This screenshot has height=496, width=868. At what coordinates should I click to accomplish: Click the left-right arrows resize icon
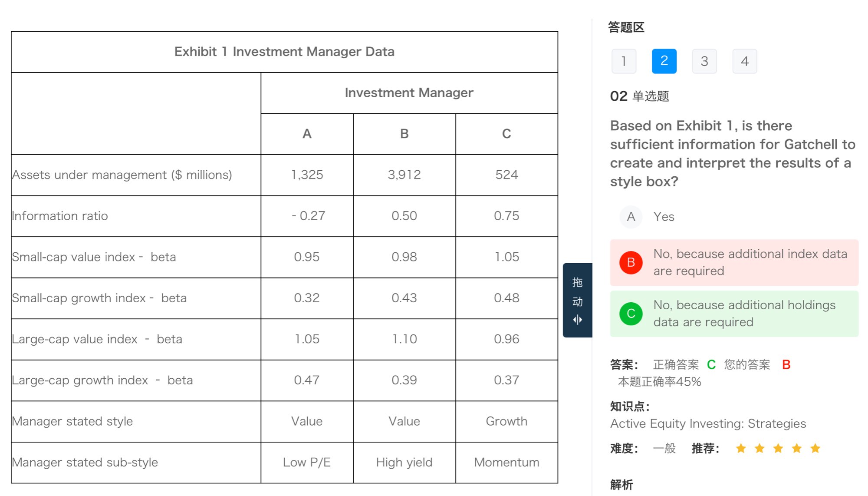(577, 320)
